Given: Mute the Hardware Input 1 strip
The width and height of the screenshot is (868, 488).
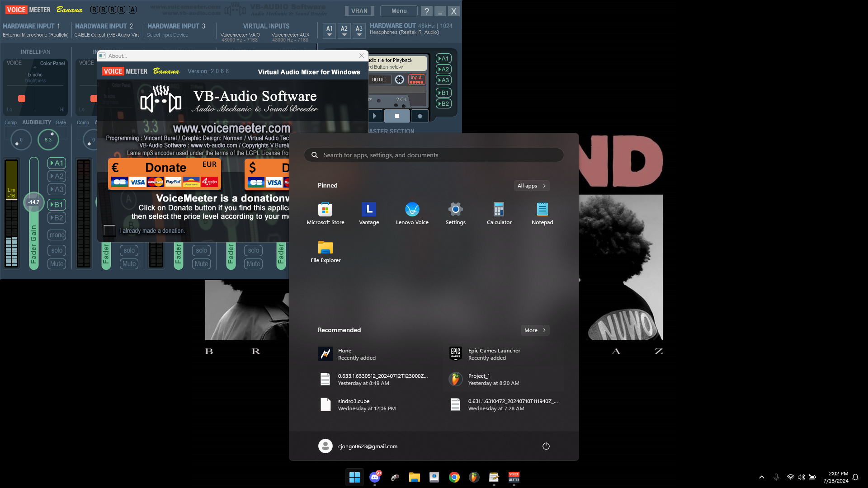Looking at the screenshot, I should (57, 264).
